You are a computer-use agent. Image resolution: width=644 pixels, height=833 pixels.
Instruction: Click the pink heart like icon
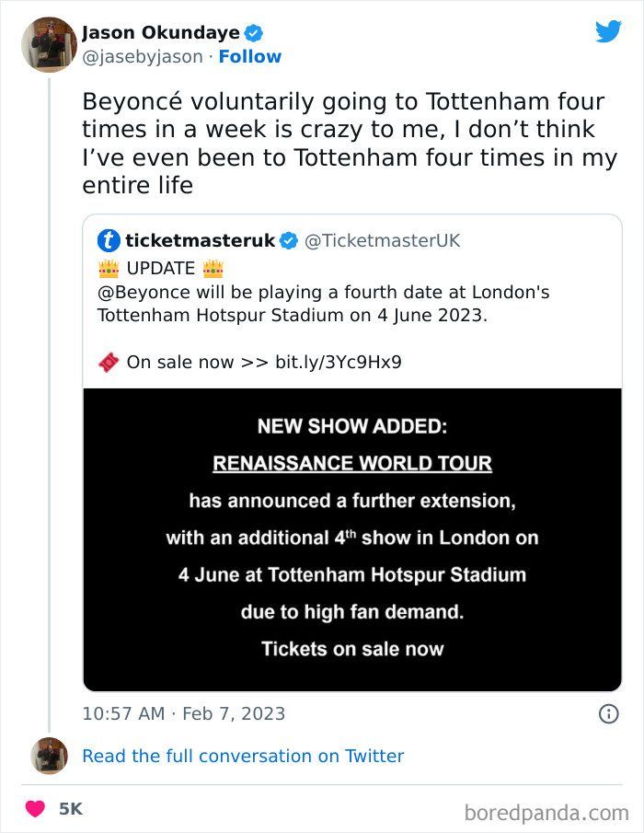point(34,807)
